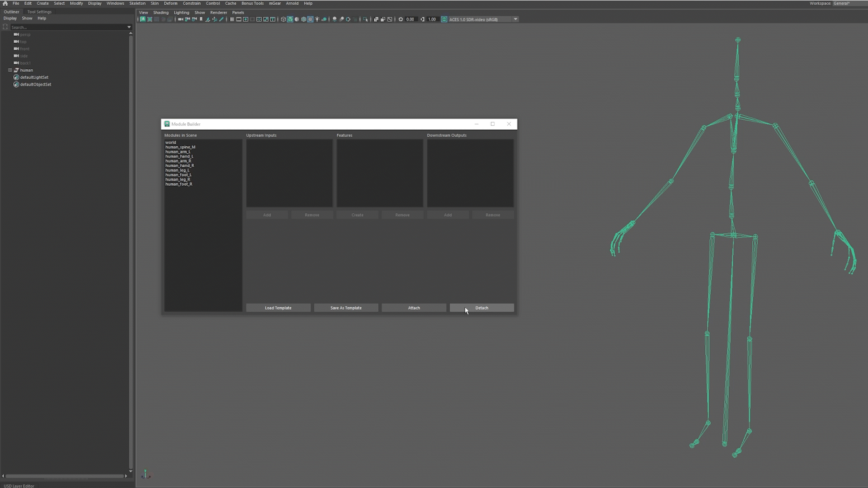
Task: Enable wireframe shading cube icon
Action: click(283, 19)
